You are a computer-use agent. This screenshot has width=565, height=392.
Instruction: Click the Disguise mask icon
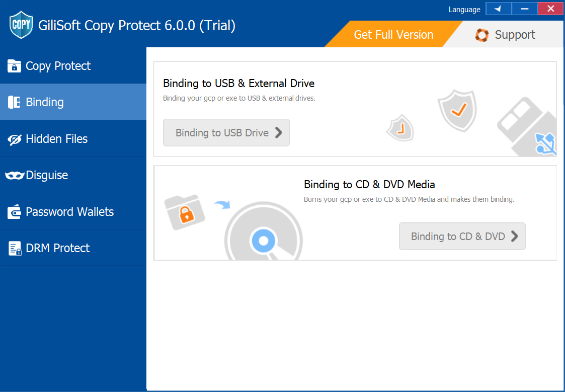point(15,176)
